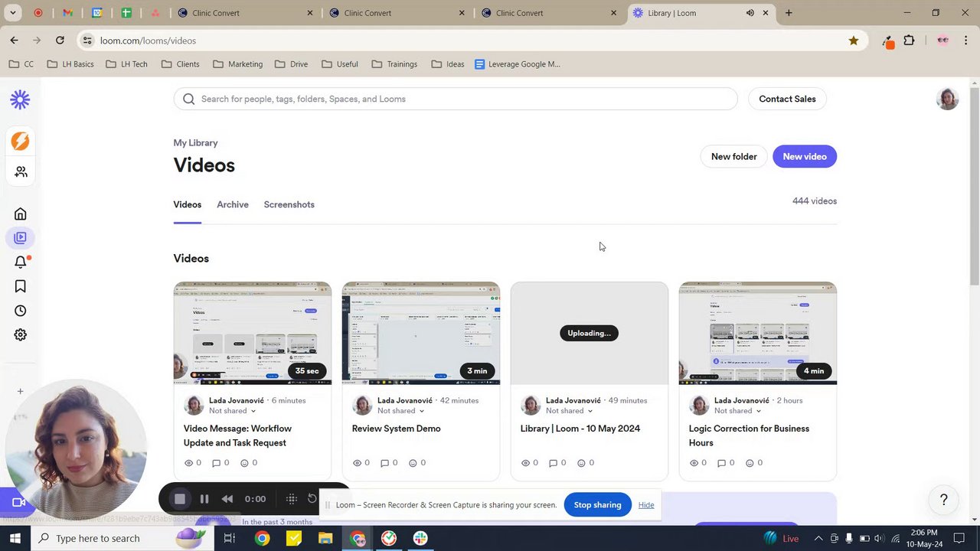The height and width of the screenshot is (551, 980).
Task: Open the Trainings bookmarks folder
Action: (394, 64)
